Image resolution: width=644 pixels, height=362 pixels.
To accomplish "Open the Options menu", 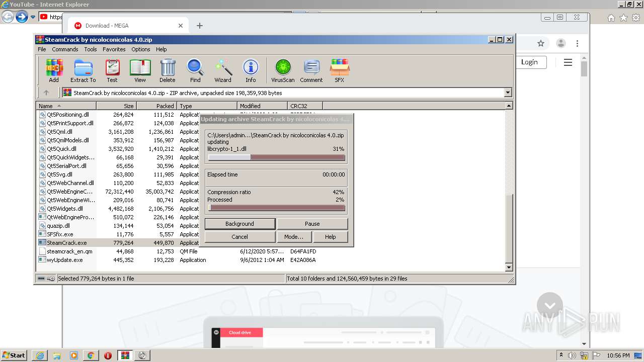I will pos(141,49).
